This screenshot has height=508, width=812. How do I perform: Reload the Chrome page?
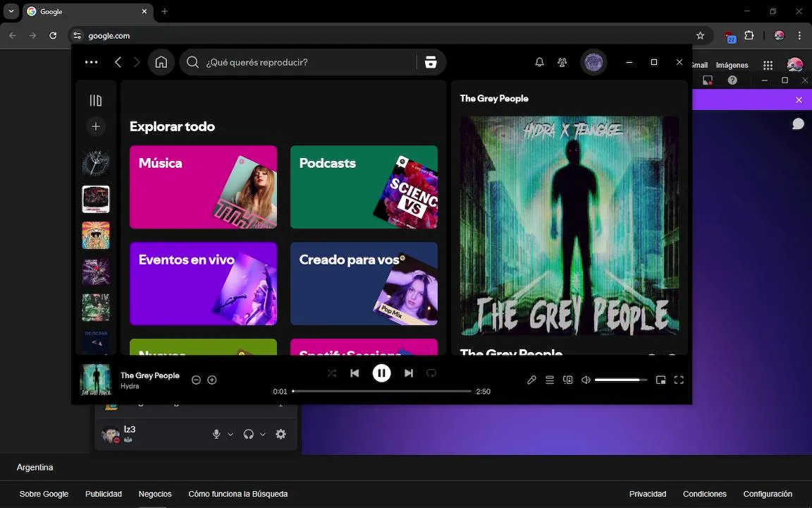click(x=53, y=36)
